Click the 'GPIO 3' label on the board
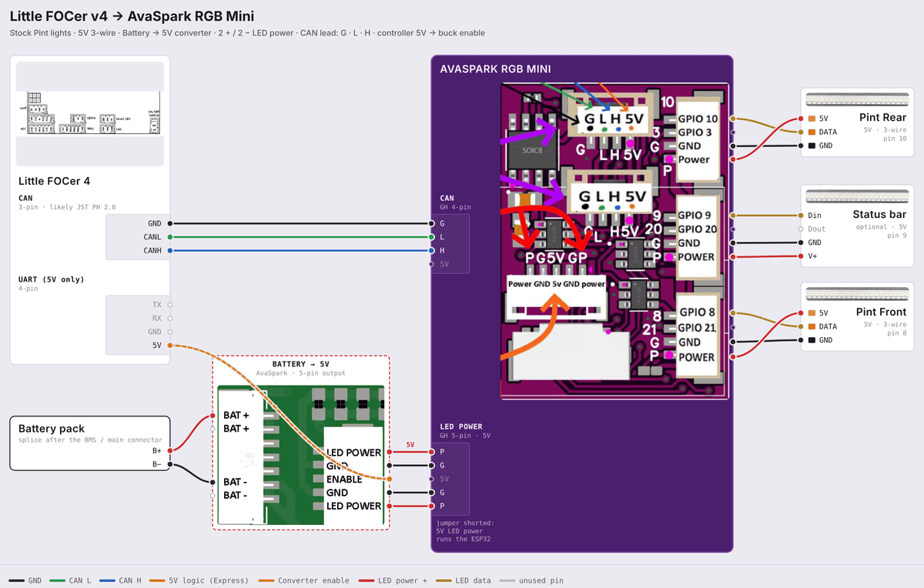 pos(695,132)
